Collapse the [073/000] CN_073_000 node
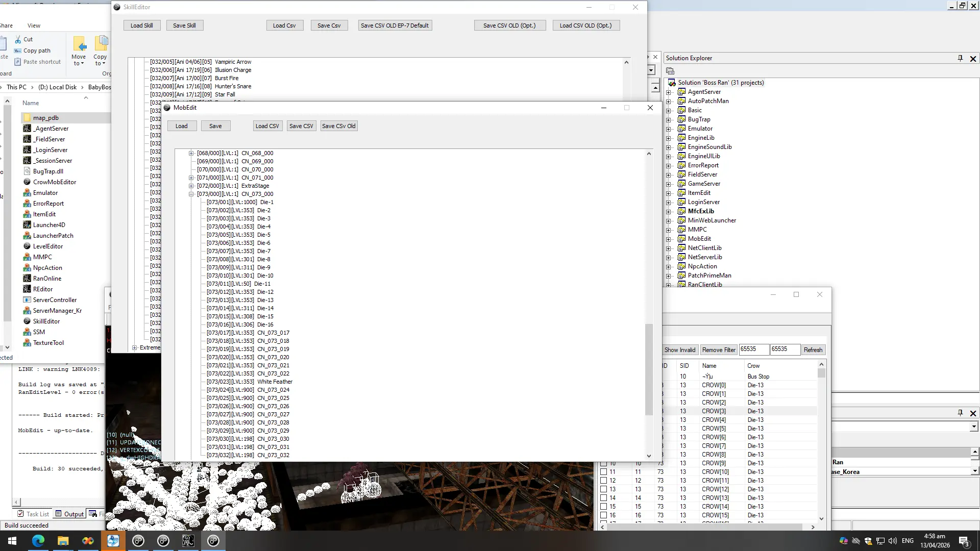The image size is (980, 551). click(191, 194)
